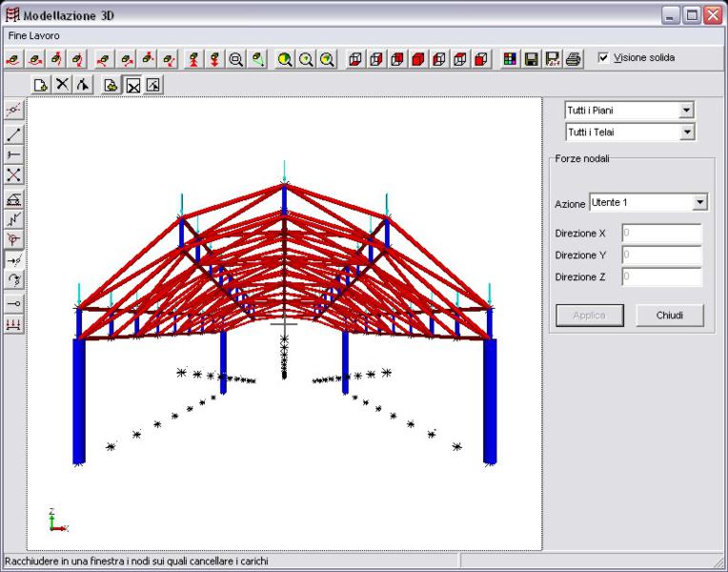Expand the Azione Utente 1 dropdown
This screenshot has height=572, width=728.
(x=699, y=202)
